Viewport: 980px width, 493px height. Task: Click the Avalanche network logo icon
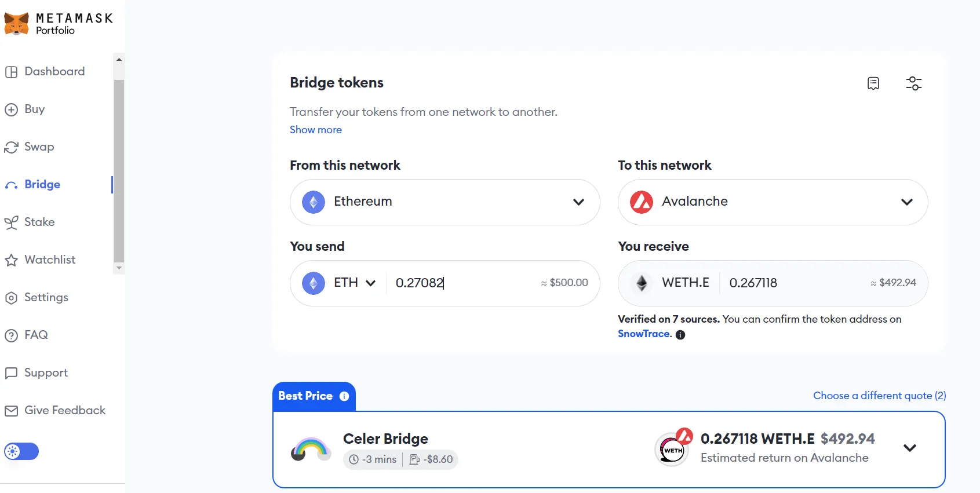click(x=642, y=202)
